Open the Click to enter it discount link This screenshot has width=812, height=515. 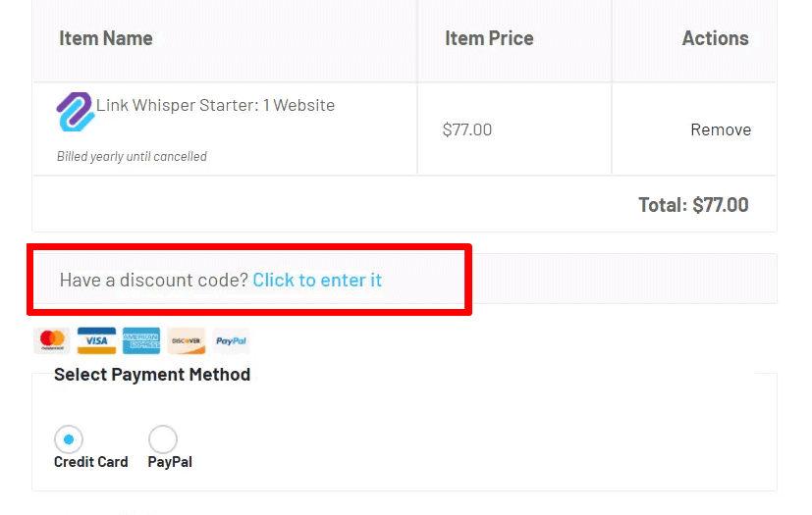(x=317, y=280)
